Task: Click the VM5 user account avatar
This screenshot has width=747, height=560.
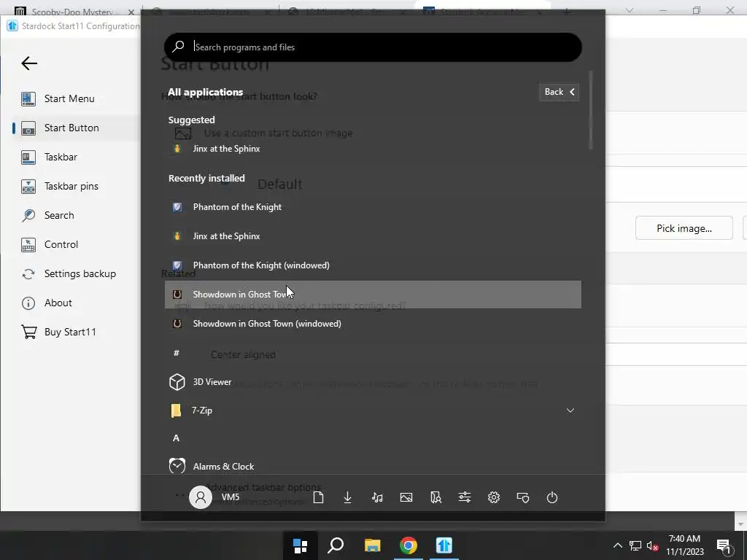Action: pos(201,497)
